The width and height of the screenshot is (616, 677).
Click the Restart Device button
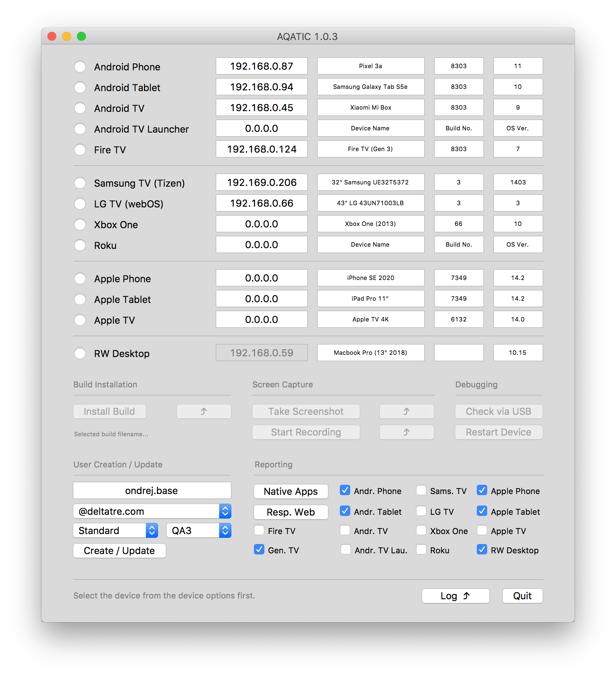coord(499,432)
